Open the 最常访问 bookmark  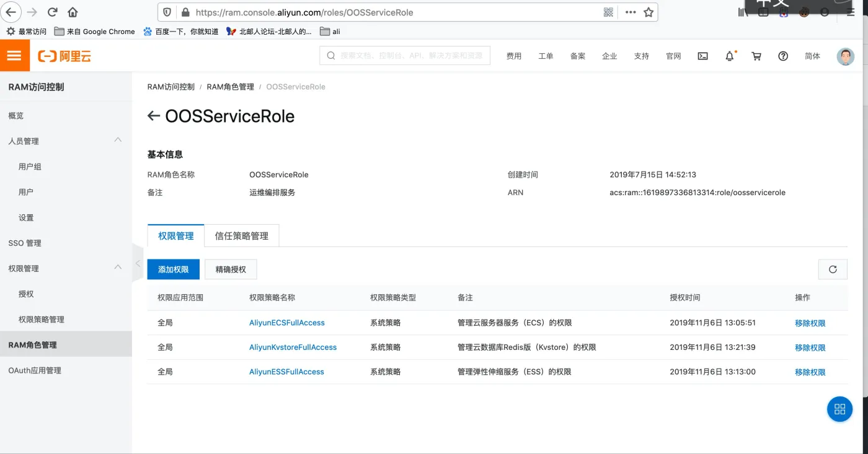[x=27, y=31]
